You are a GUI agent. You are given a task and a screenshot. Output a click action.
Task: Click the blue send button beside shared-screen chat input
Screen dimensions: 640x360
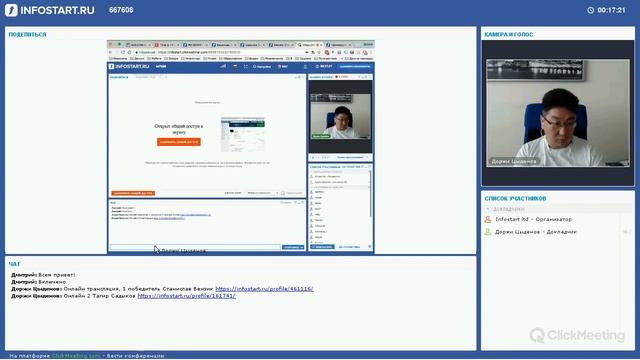pos(293,247)
